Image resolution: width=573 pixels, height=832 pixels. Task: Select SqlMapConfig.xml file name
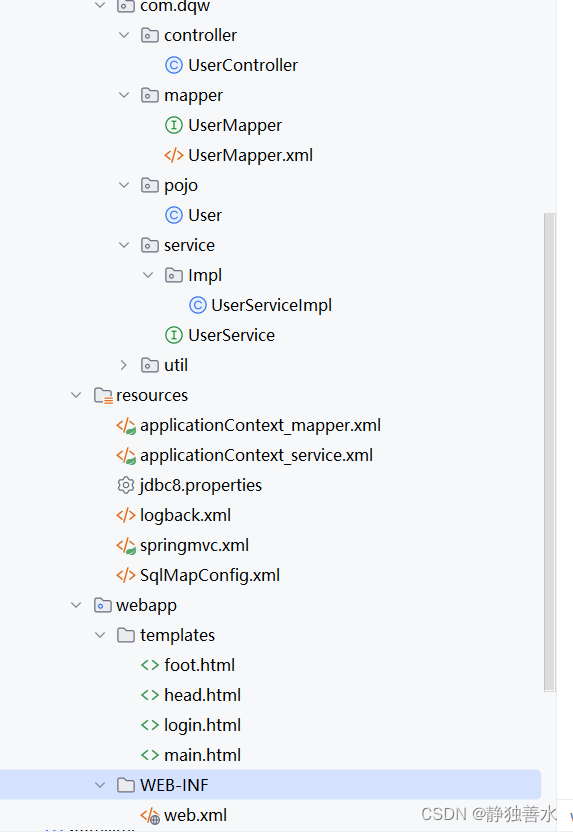210,576
